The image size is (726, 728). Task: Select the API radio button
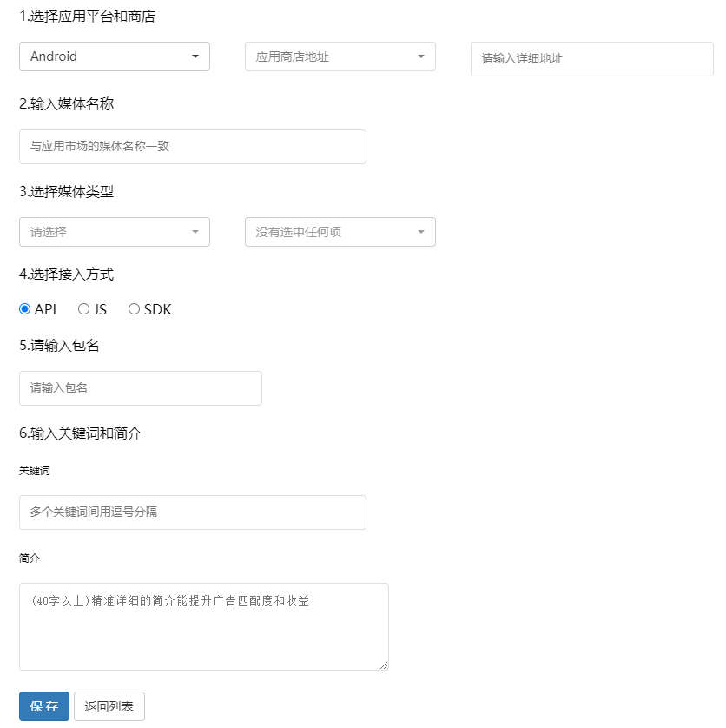(25, 309)
